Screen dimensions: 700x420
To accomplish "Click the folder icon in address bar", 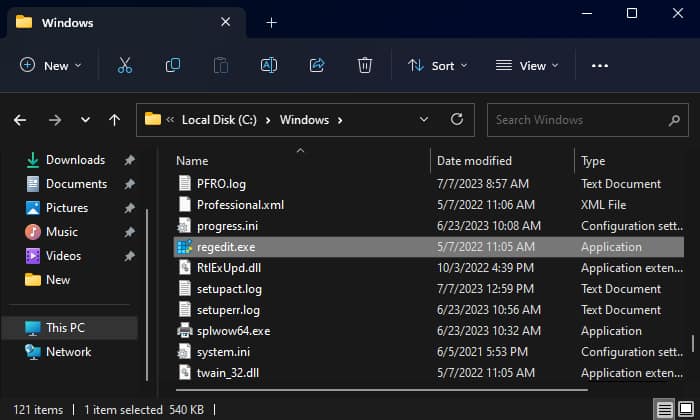I will tap(153, 119).
